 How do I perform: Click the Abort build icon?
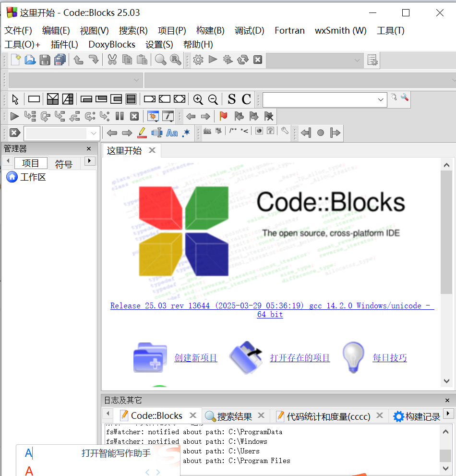click(258, 60)
